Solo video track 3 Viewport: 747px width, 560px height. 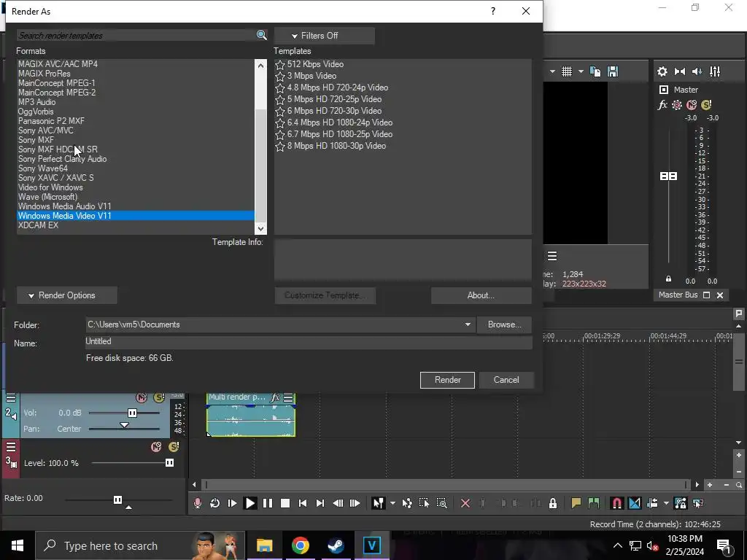tap(174, 447)
